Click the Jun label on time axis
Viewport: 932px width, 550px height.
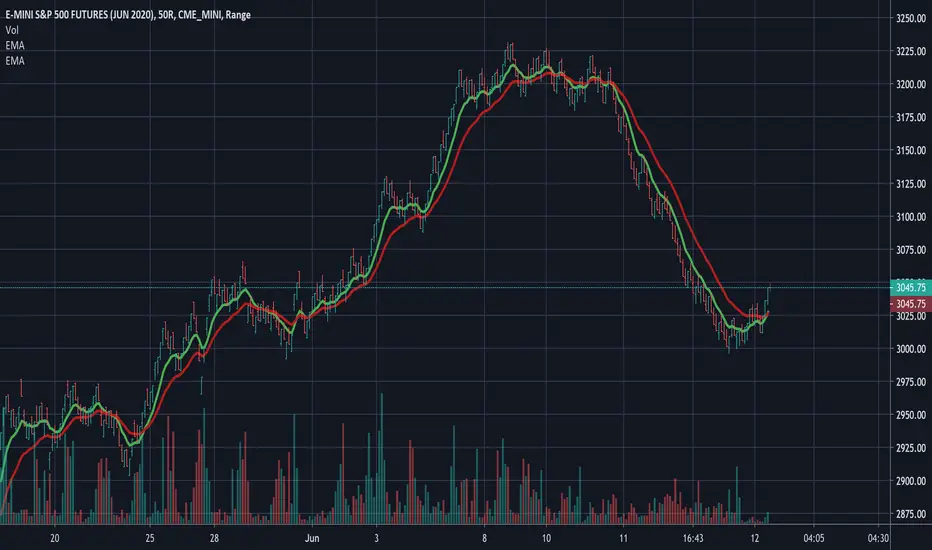(312, 538)
